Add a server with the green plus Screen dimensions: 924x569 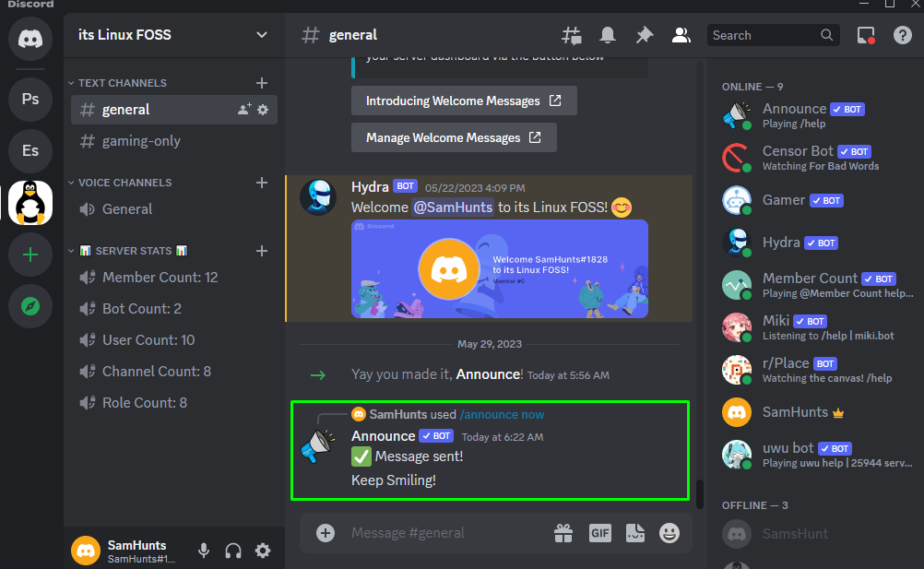pyautogui.click(x=30, y=255)
